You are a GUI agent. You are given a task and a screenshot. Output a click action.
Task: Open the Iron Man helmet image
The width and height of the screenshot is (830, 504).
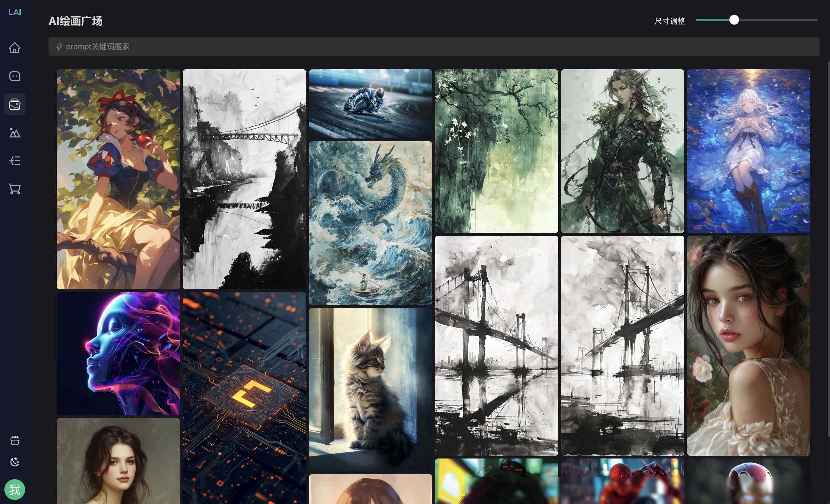pos(748,481)
